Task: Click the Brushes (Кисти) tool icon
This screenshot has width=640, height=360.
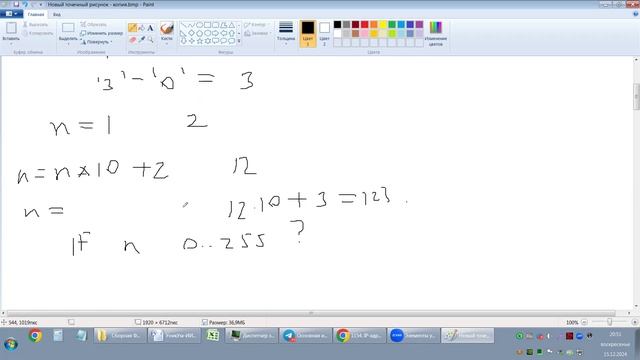Action: pos(167,29)
